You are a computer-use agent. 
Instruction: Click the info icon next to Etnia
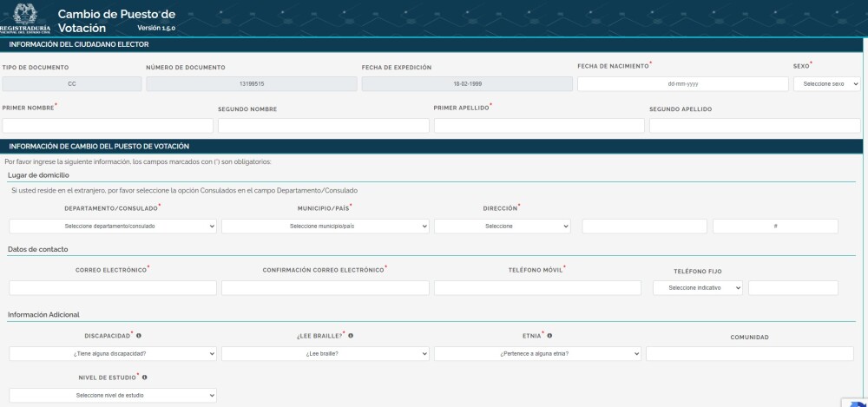click(549, 336)
